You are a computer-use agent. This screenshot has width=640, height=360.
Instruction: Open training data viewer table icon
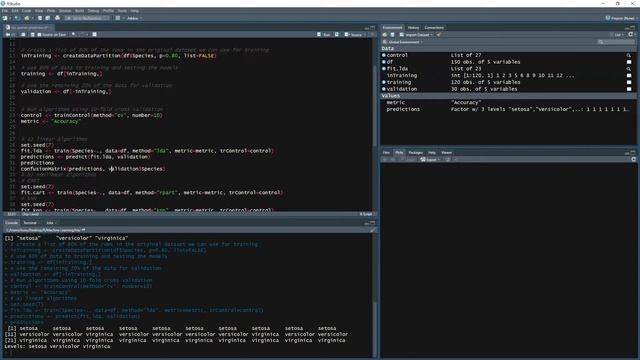pos(629,82)
